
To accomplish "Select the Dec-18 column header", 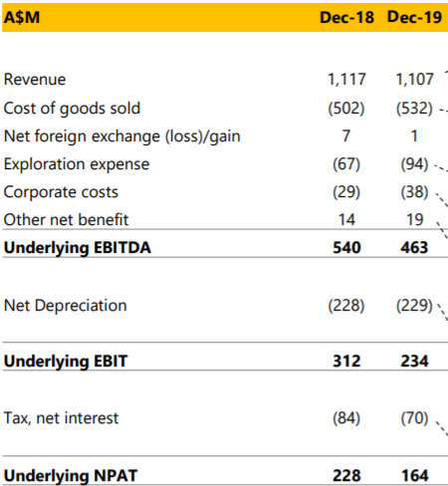I will click(x=346, y=17).
